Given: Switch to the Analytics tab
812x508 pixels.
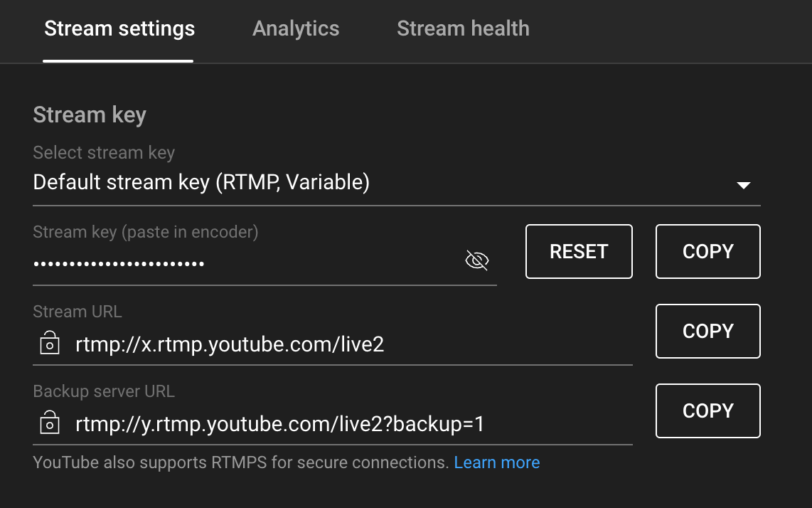Looking at the screenshot, I should pyautogui.click(x=296, y=28).
